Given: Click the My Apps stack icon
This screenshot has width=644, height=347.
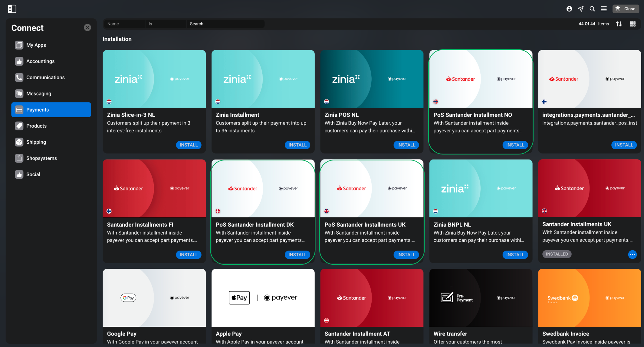Looking at the screenshot, I should point(19,45).
